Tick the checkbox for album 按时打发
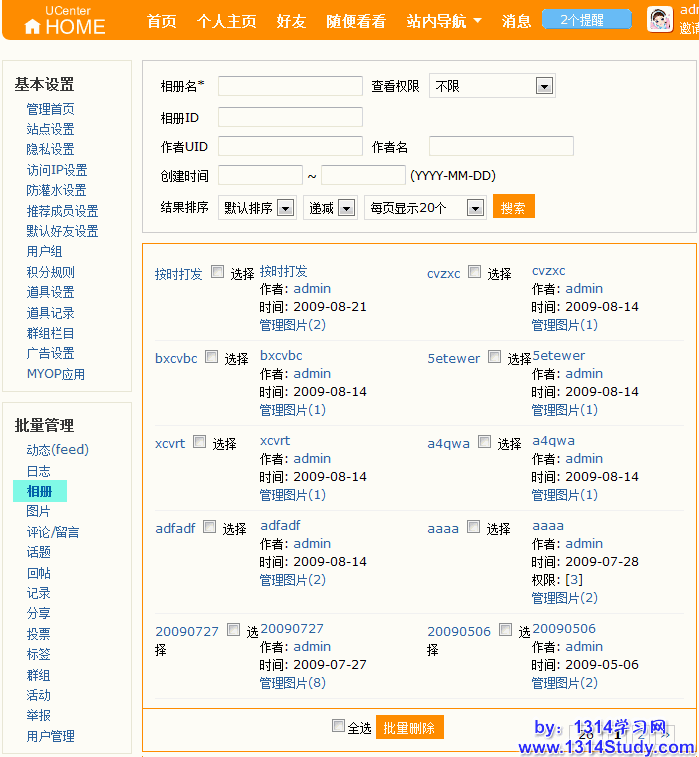 pyautogui.click(x=217, y=272)
